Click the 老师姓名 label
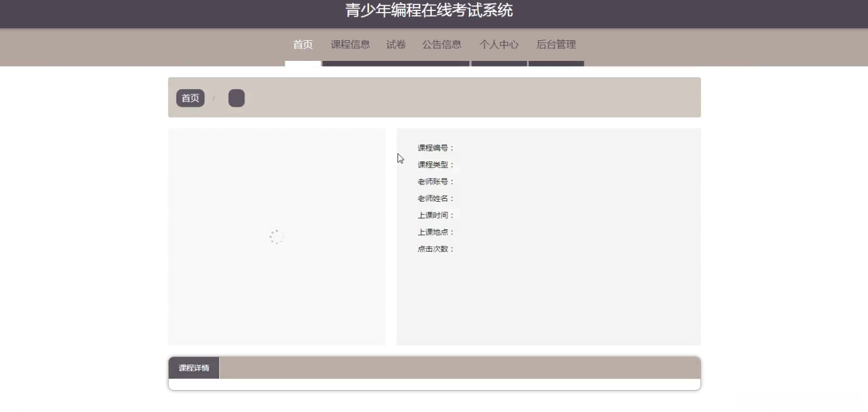This screenshot has width=868, height=412. click(436, 198)
